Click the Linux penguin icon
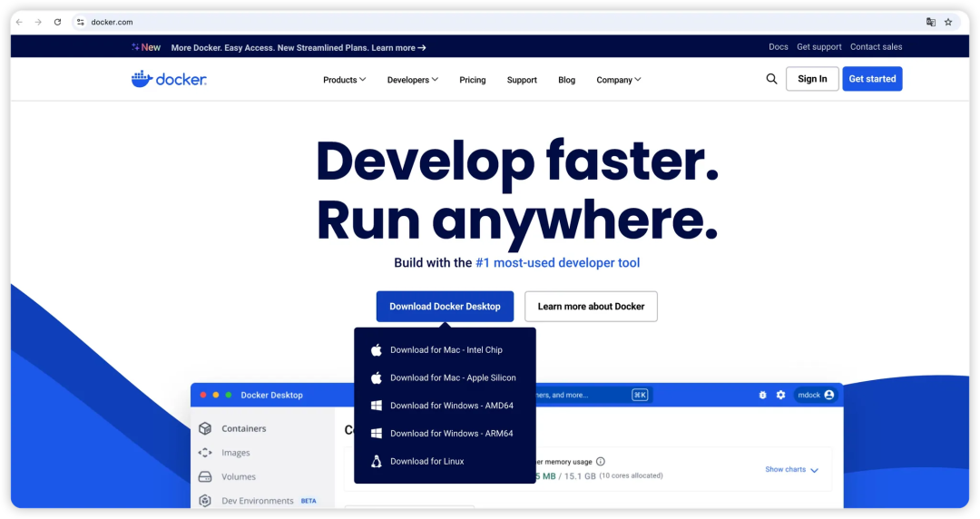The height and width of the screenshot is (519, 980). pos(377,462)
